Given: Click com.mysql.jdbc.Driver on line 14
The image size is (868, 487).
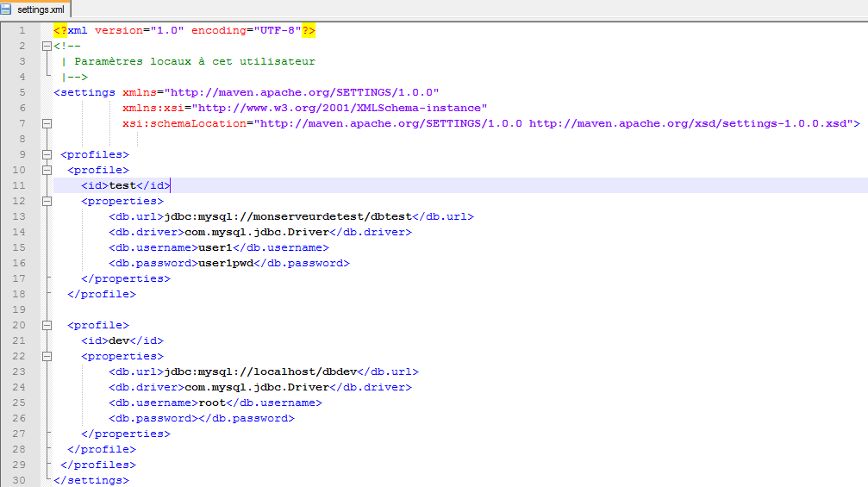Looking at the screenshot, I should coord(257,232).
